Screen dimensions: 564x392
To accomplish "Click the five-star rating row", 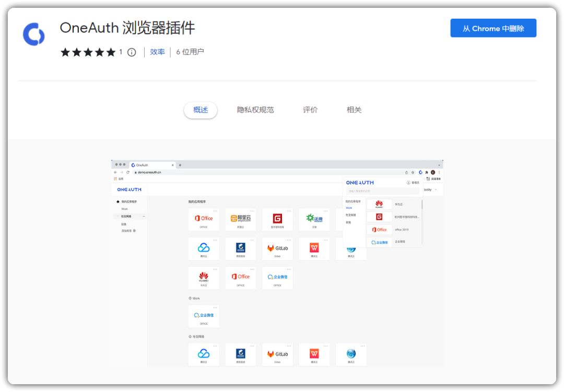I will click(88, 53).
